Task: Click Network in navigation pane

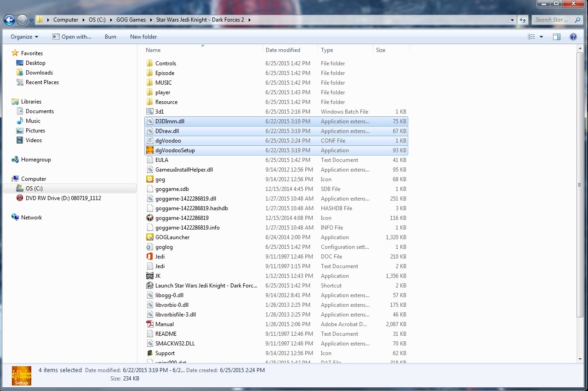Action: tap(27, 218)
